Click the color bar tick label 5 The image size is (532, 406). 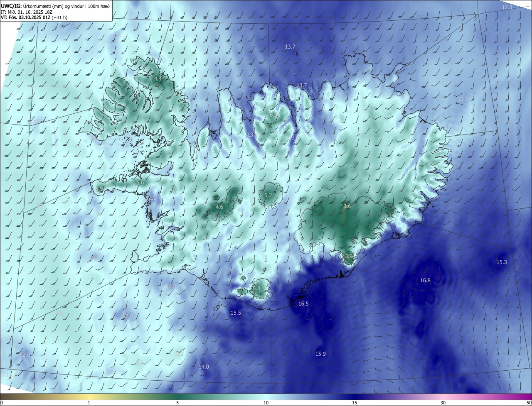tap(177, 403)
